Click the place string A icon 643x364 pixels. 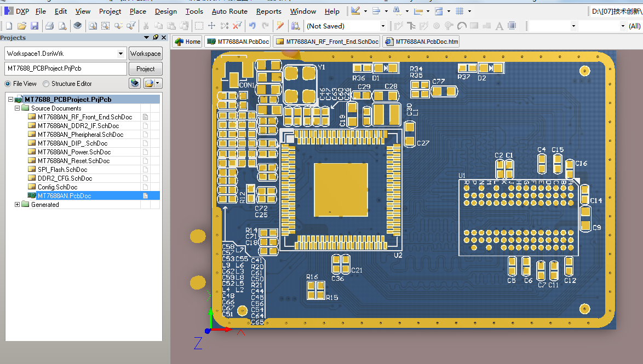499,26
